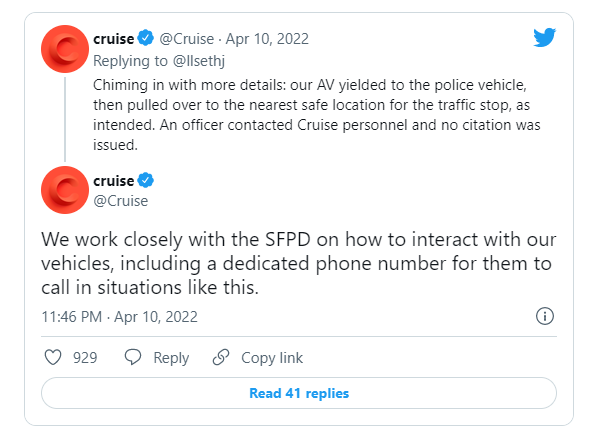
Task: Click the Read 41 replies button
Action: (299, 393)
